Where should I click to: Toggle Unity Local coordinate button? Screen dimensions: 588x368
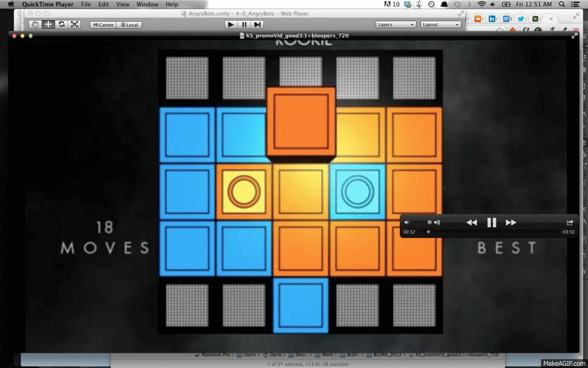(x=129, y=25)
